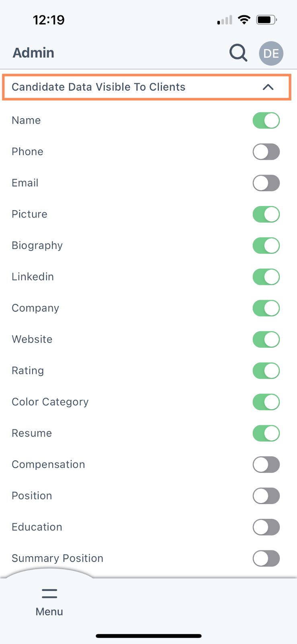297x644 pixels.
Task: Enable the Phone visibility toggle
Action: [x=266, y=152]
